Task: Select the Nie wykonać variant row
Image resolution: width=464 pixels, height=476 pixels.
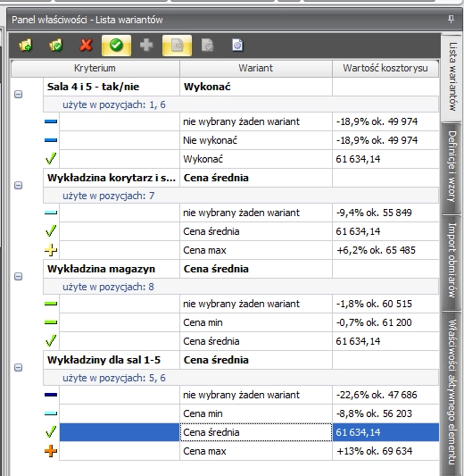Action: pyautogui.click(x=241, y=140)
